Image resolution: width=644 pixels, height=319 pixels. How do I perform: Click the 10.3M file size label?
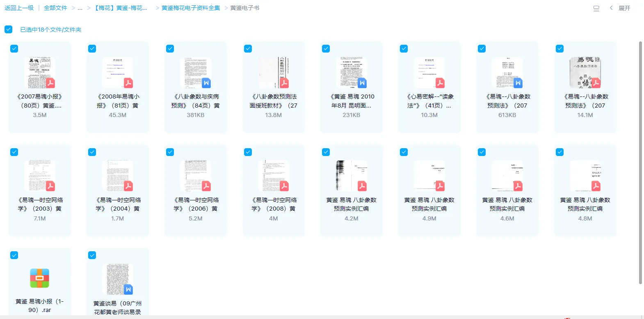(429, 115)
